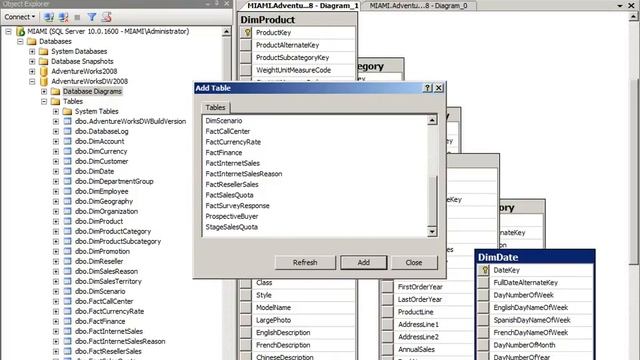Click the dbo.DimReseller table icon

pos(67,261)
